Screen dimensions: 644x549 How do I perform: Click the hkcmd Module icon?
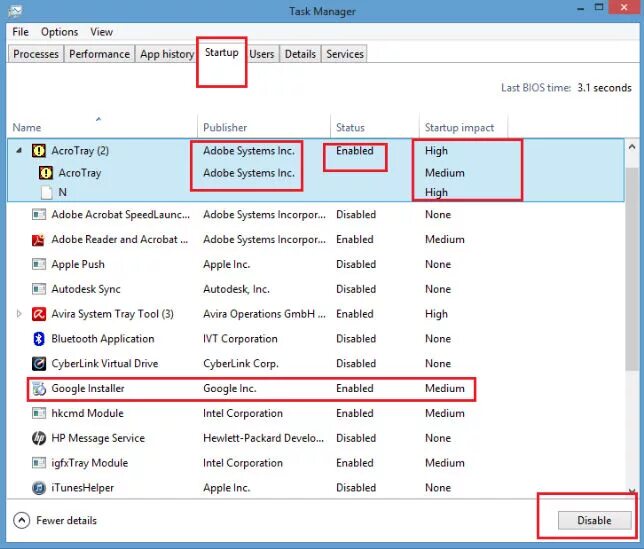pyautogui.click(x=39, y=413)
